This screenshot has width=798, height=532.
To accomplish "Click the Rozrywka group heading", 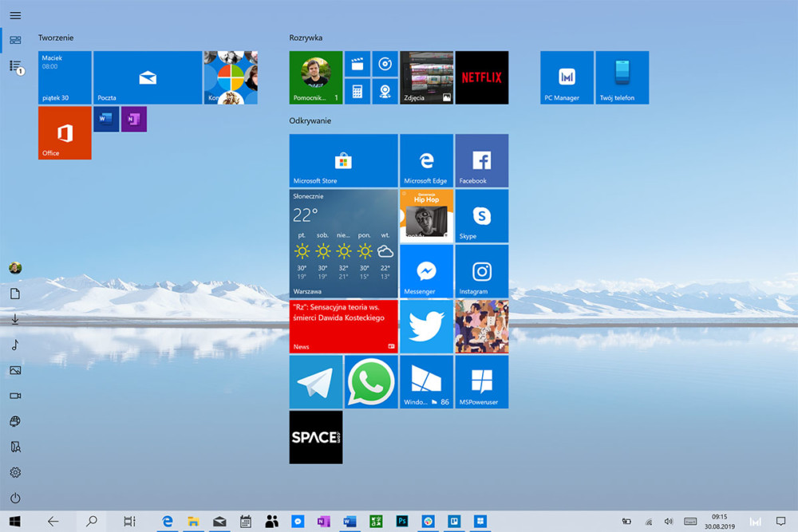I will click(x=306, y=37).
